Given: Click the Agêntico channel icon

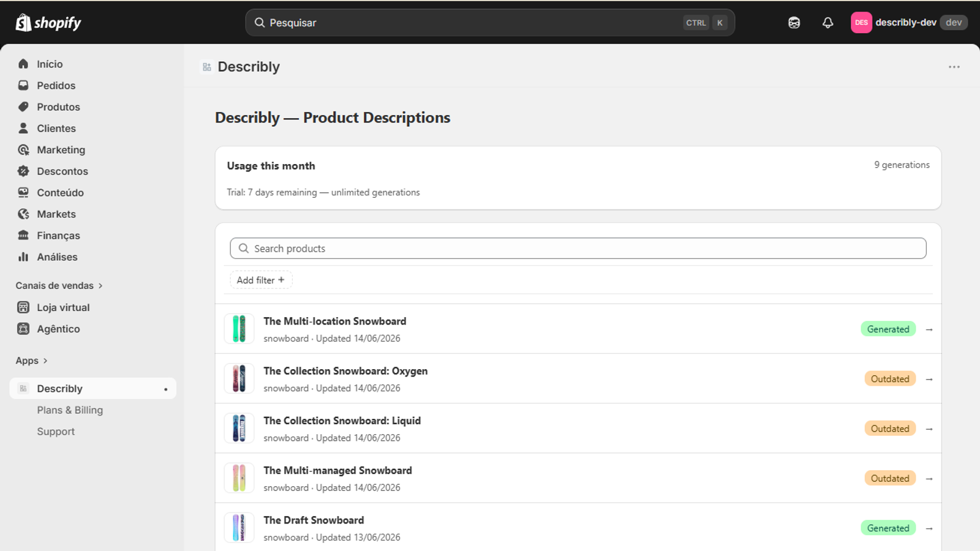Looking at the screenshot, I should click(23, 329).
